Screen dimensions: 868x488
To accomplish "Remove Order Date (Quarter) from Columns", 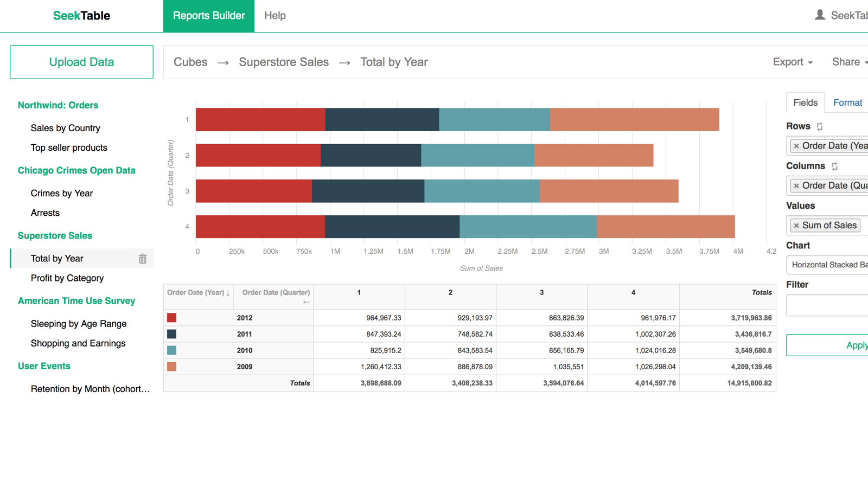I will (x=796, y=185).
